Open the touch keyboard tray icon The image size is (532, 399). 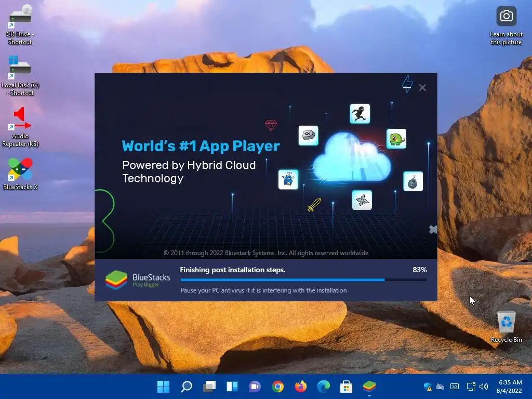(x=454, y=387)
